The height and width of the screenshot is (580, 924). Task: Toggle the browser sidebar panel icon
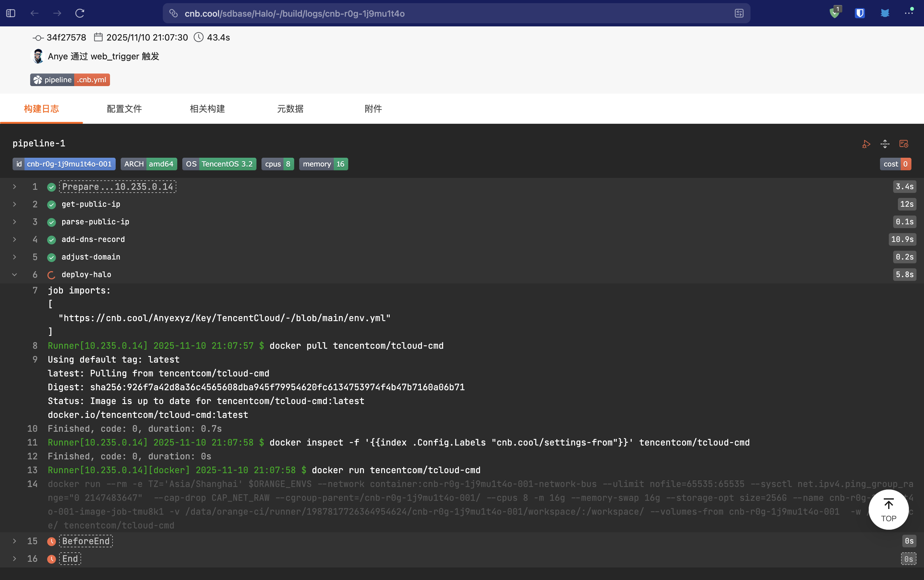[x=11, y=14]
